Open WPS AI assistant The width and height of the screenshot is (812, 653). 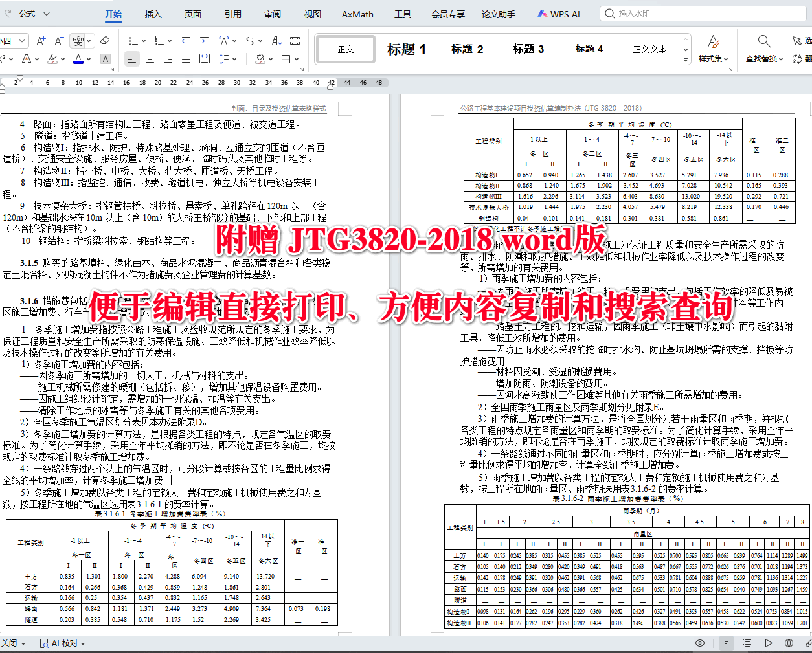(x=559, y=14)
